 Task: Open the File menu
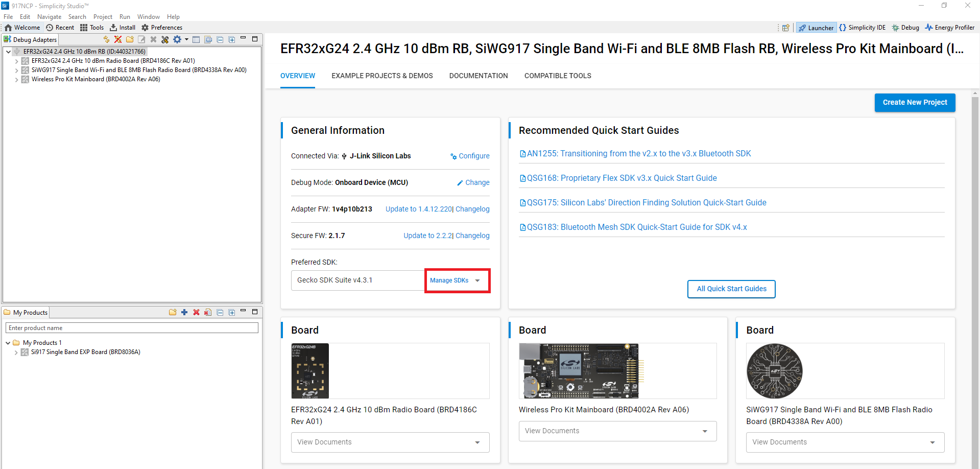pos(8,17)
